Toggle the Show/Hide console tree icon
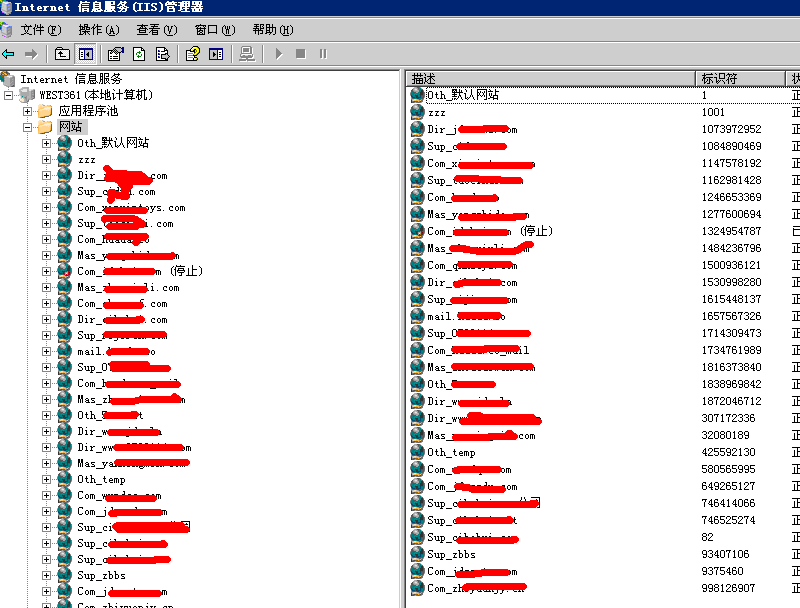The width and height of the screenshot is (800, 608). pyautogui.click(x=86, y=54)
